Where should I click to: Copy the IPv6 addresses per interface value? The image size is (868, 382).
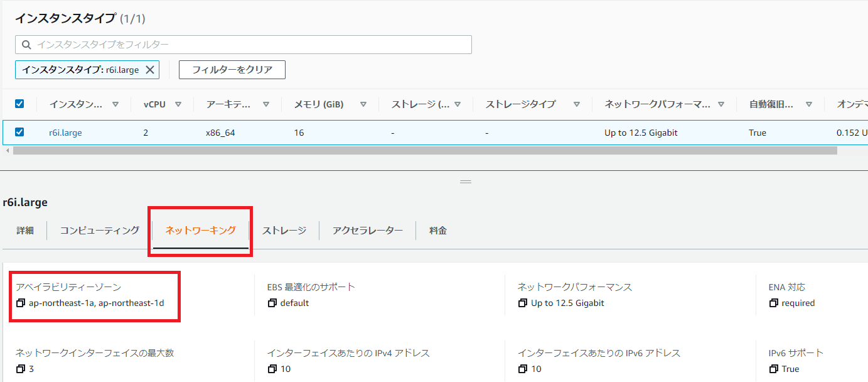(523, 369)
